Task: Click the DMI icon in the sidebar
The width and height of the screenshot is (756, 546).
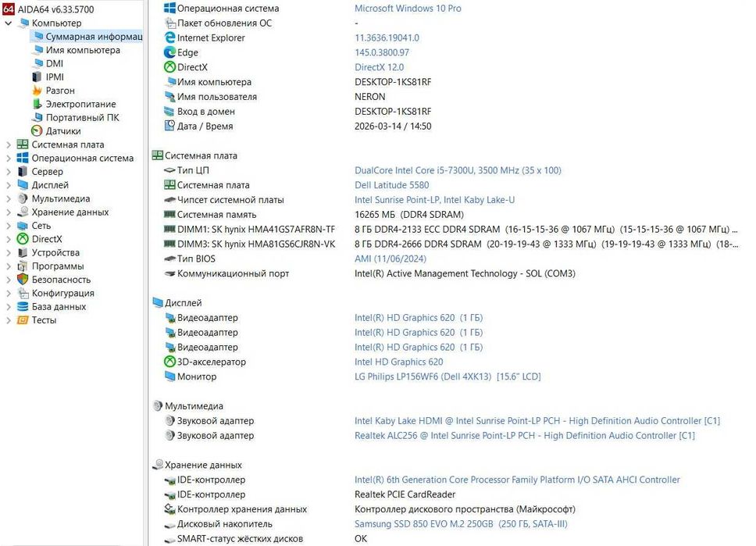Action: 38,63
